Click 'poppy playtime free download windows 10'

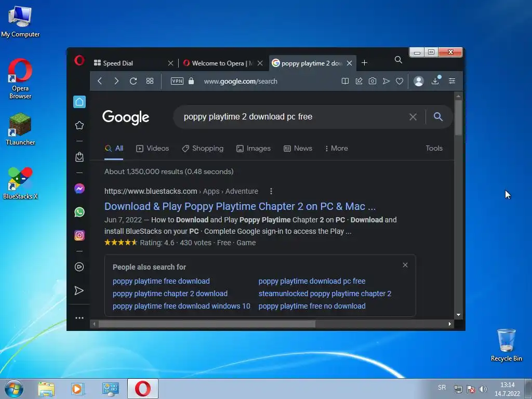pyautogui.click(x=181, y=306)
